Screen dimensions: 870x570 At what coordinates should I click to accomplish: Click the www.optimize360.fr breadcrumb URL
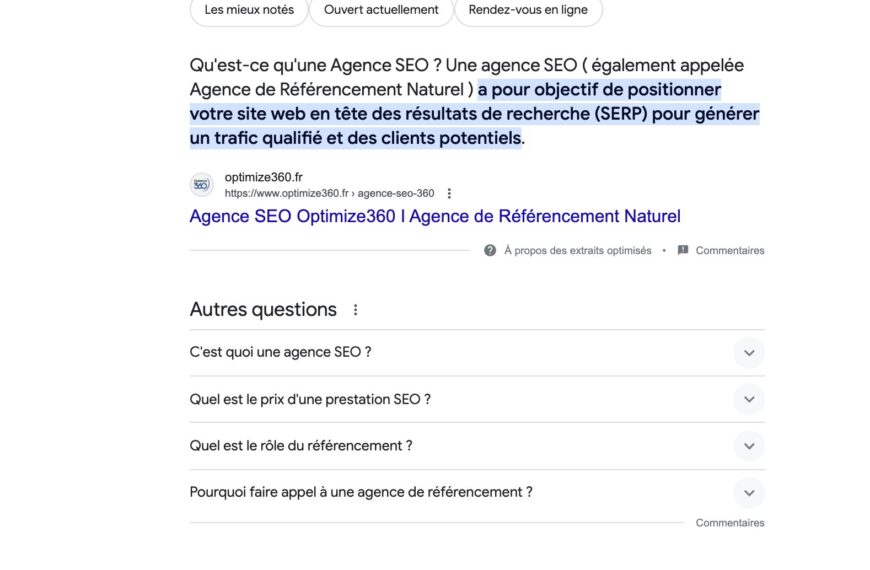[329, 194]
